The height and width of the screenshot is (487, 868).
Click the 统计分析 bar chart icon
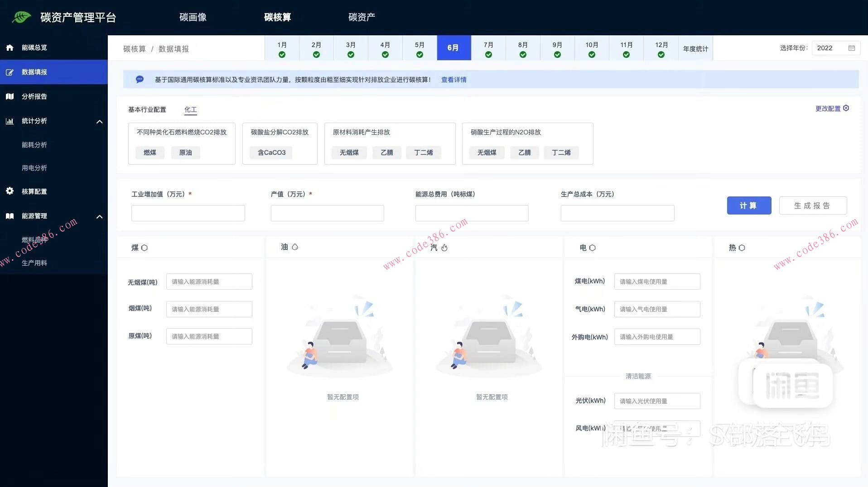coord(10,121)
